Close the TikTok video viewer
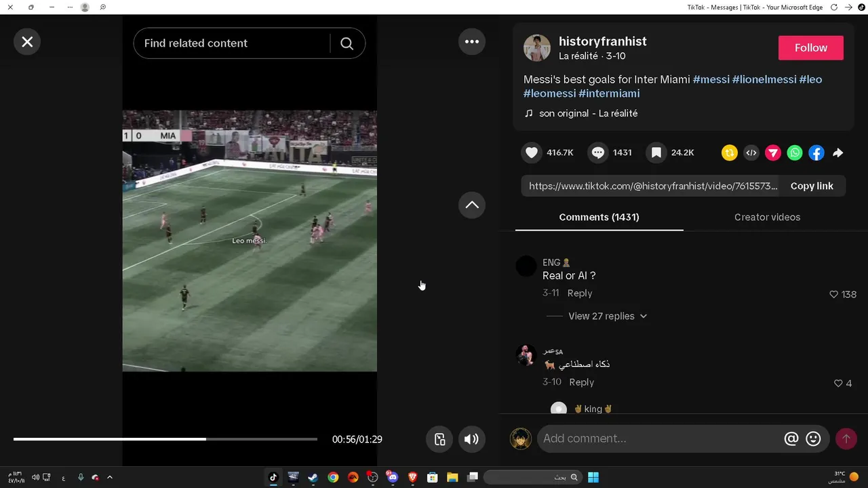 pos(27,42)
